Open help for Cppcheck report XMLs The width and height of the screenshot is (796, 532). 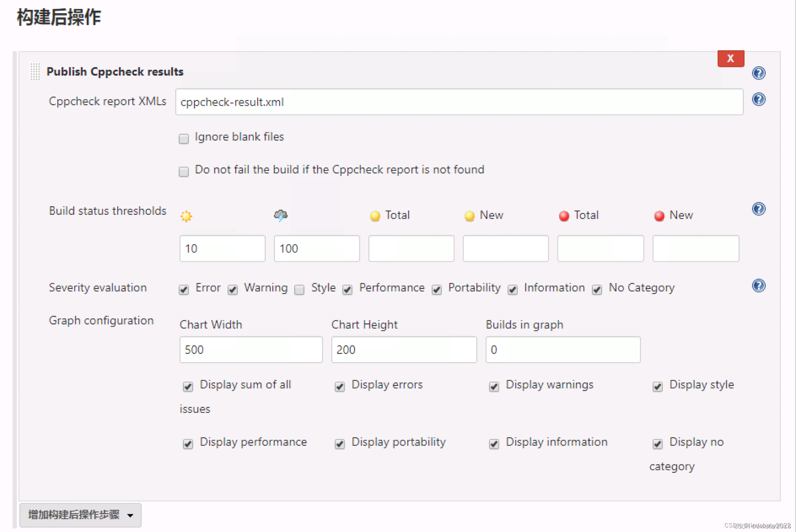[759, 99]
